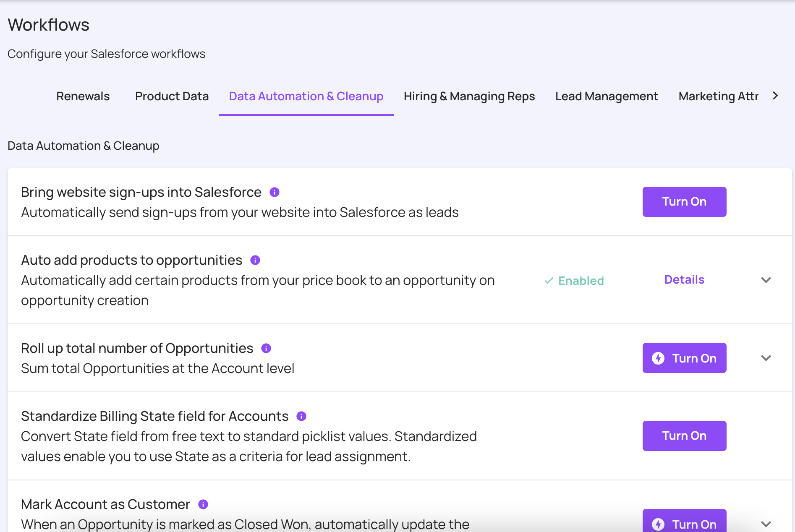The height and width of the screenshot is (532, 795).
Task: Go to the Marketing Attr tab
Action: (x=718, y=96)
